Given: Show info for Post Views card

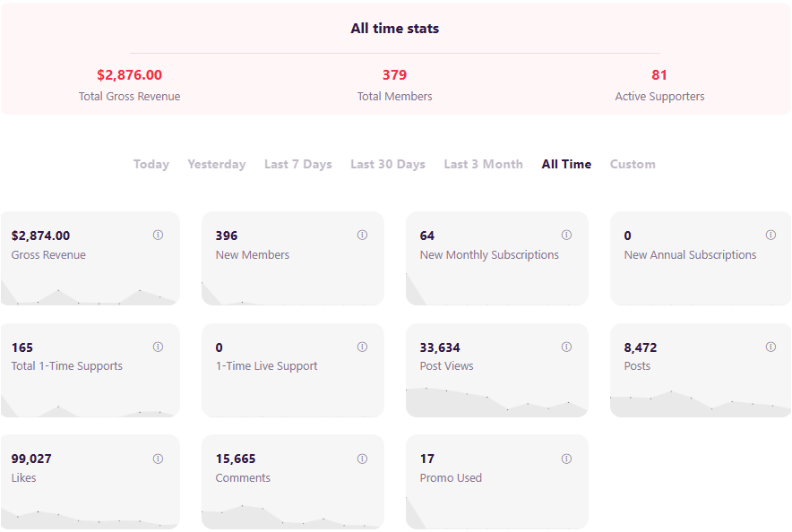Looking at the screenshot, I should pos(566,347).
